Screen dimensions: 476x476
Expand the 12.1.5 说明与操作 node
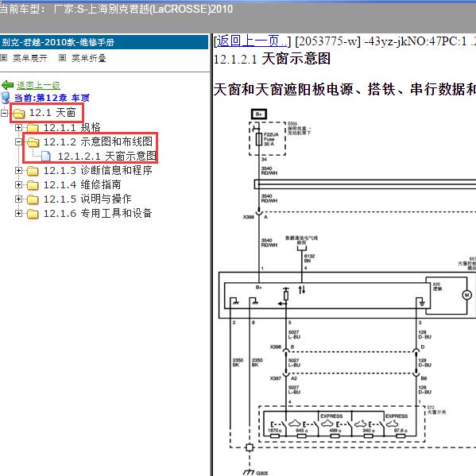19,199
